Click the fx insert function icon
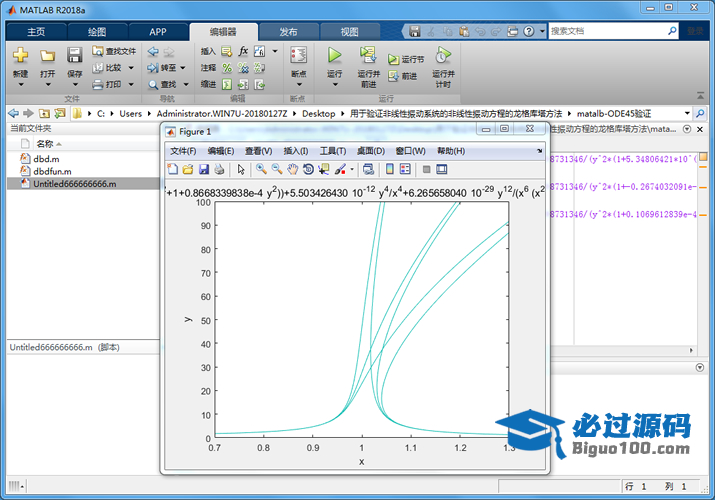 coord(244,51)
